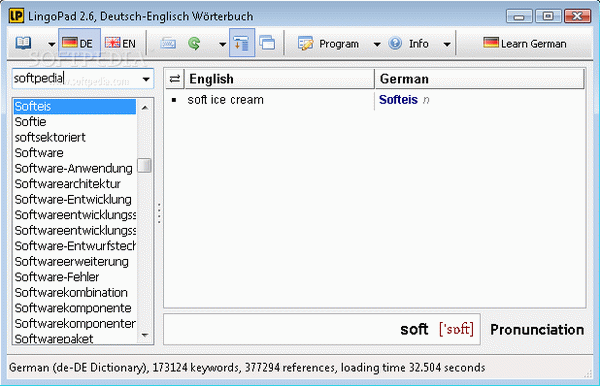Click the green refresh arrow icon
This screenshot has width=600, height=386.
point(195,43)
